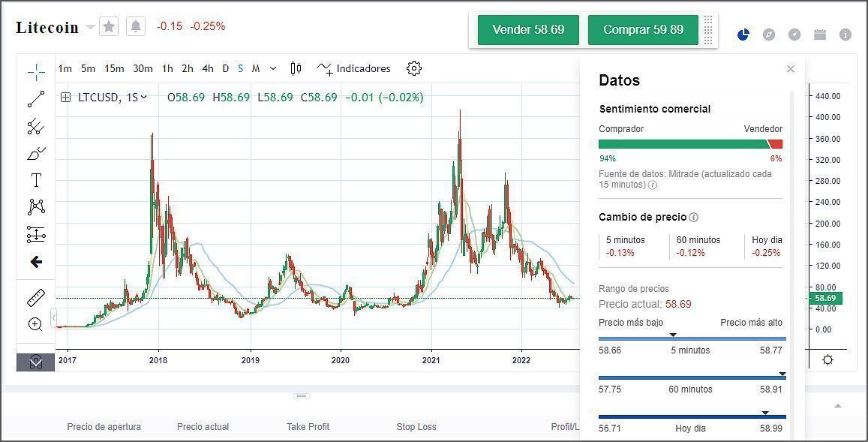The height and width of the screenshot is (442, 868).
Task: Choose the text annotation tool
Action: click(36, 180)
